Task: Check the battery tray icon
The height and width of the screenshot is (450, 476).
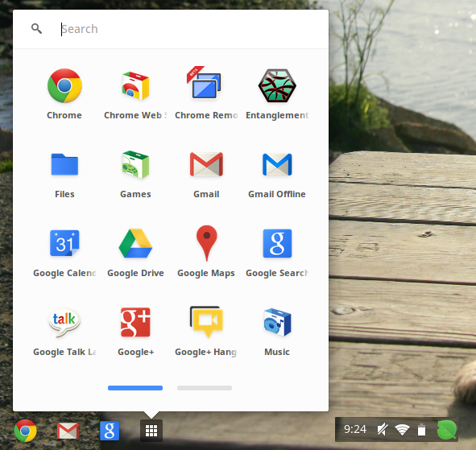Action: 421,430
